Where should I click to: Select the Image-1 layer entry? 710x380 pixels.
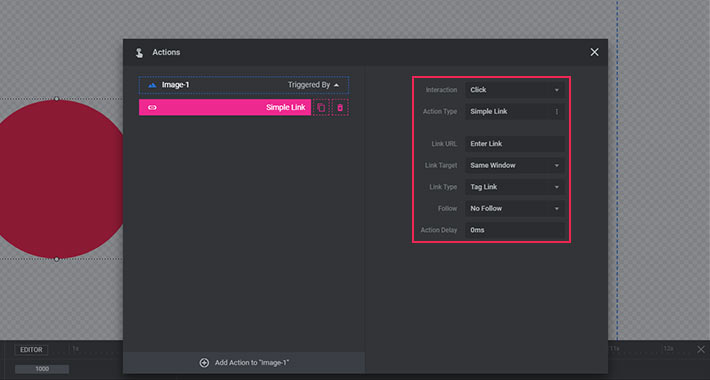pyautogui.click(x=244, y=85)
